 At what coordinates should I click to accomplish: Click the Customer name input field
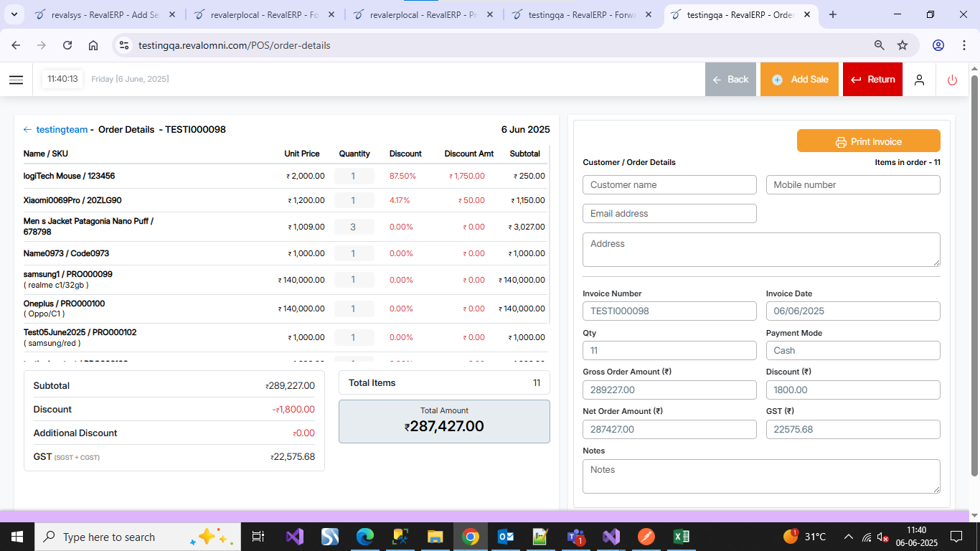(x=669, y=185)
